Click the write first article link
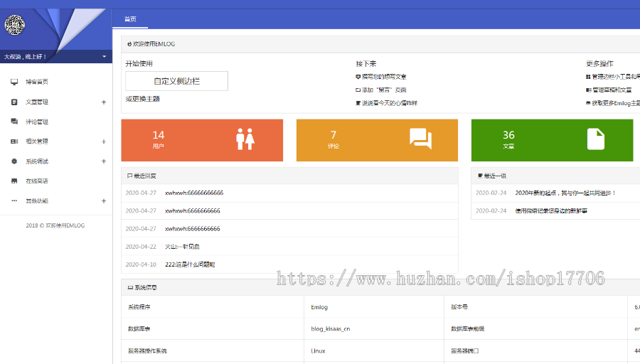Image resolution: width=640 pixels, height=364 pixels. [384, 77]
